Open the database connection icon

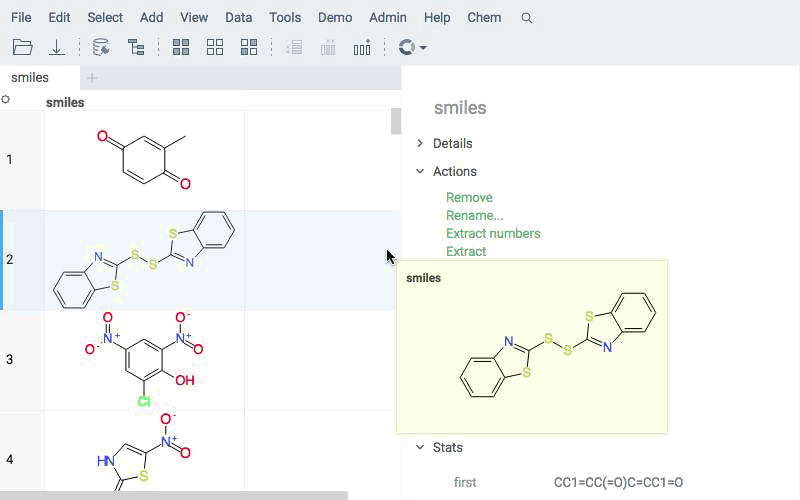click(x=100, y=47)
